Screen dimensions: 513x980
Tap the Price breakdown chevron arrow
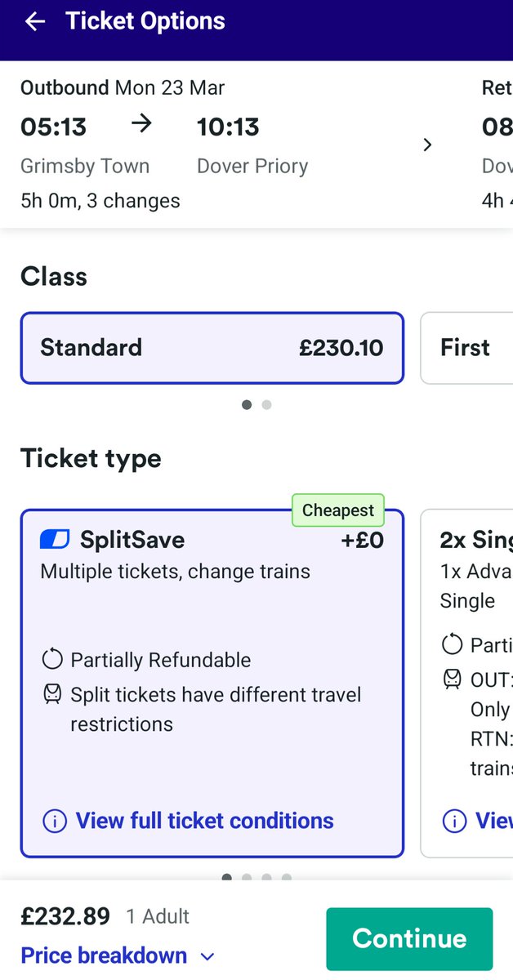[x=207, y=956]
